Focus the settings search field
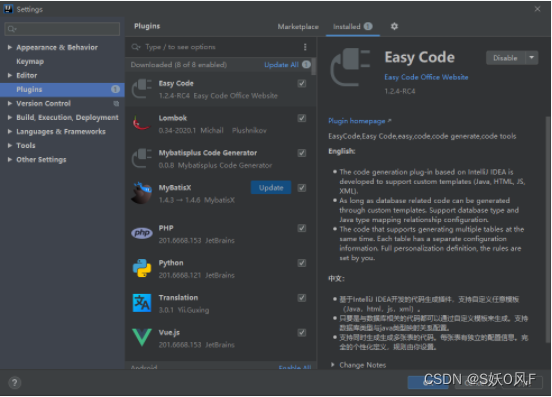552x397 pixels. tap(62, 29)
